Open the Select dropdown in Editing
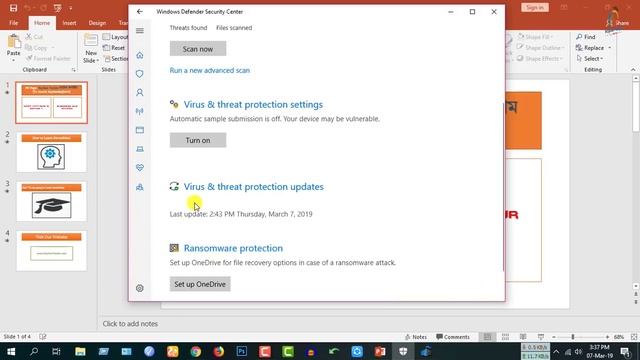 [x=590, y=59]
